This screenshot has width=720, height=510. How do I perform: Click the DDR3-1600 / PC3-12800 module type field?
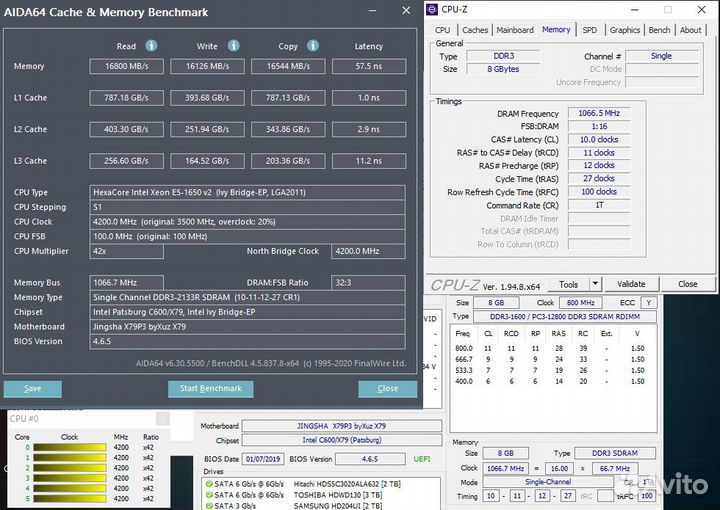click(565, 317)
